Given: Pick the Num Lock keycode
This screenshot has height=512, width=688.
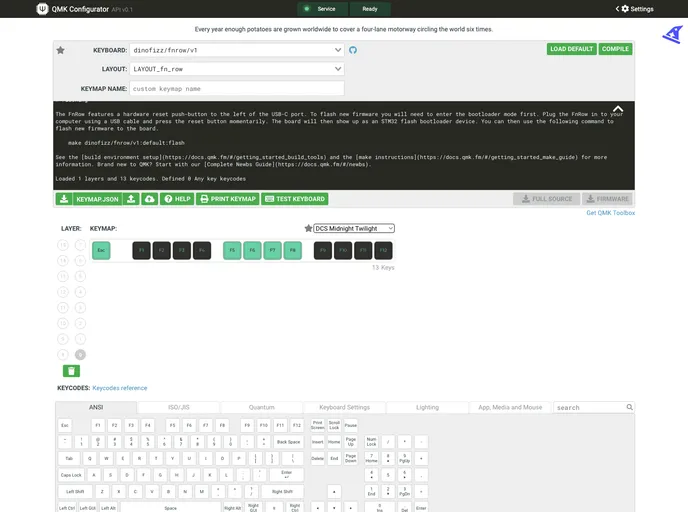Looking at the screenshot, I should tap(371, 442).
